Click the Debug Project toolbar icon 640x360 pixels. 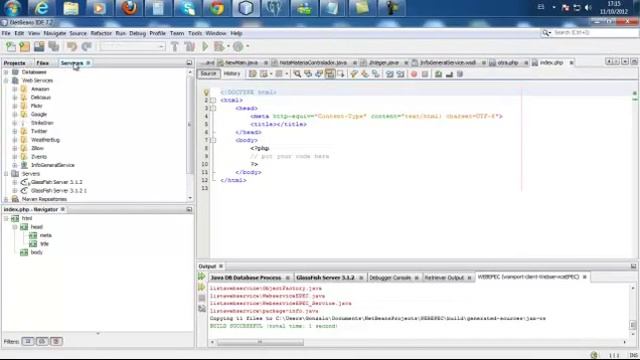click(x=220, y=47)
